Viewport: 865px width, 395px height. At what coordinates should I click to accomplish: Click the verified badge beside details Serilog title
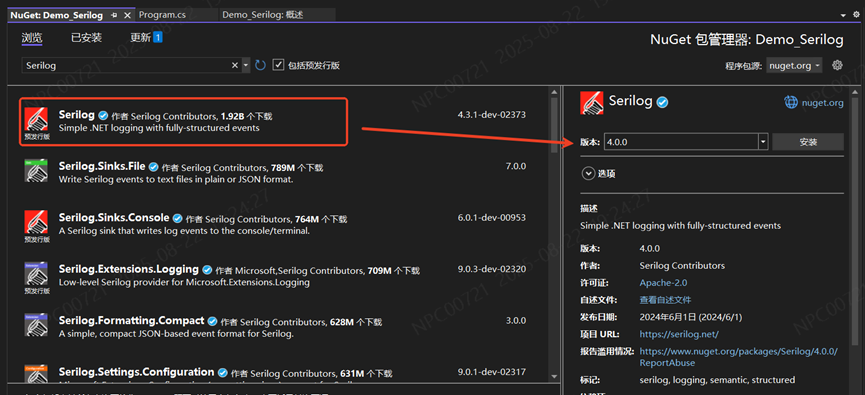coord(663,102)
